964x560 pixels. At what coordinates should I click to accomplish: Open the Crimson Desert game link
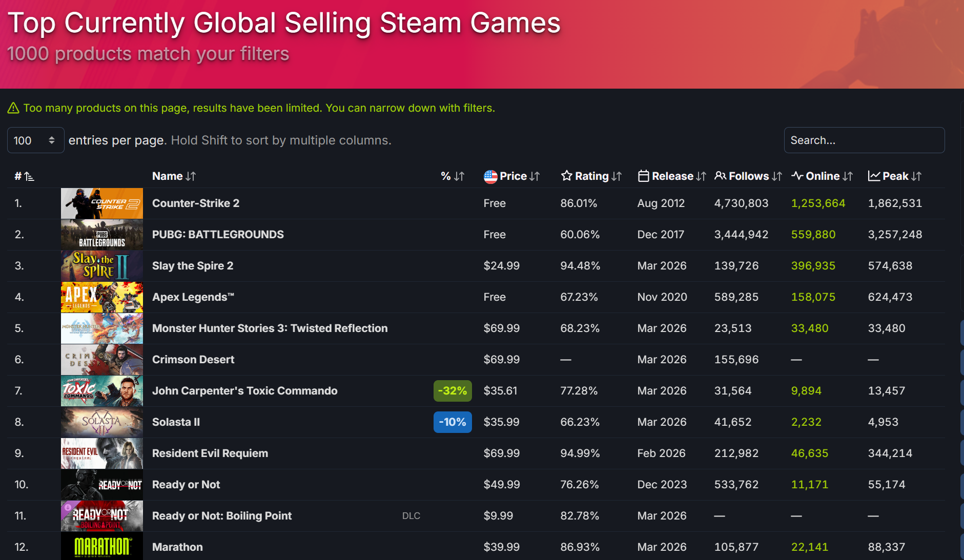coord(193,360)
